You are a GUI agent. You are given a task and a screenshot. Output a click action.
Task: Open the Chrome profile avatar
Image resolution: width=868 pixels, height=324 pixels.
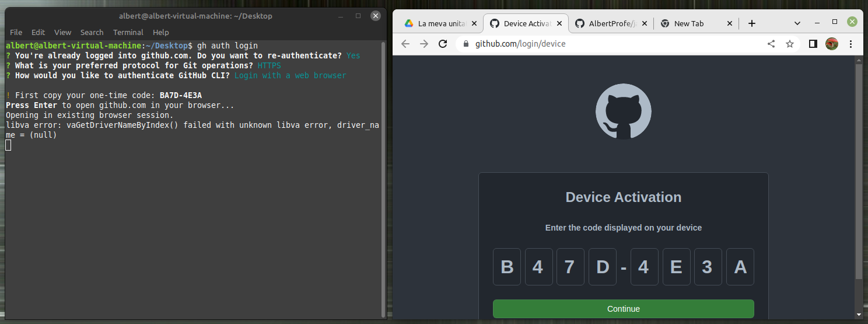pos(832,44)
